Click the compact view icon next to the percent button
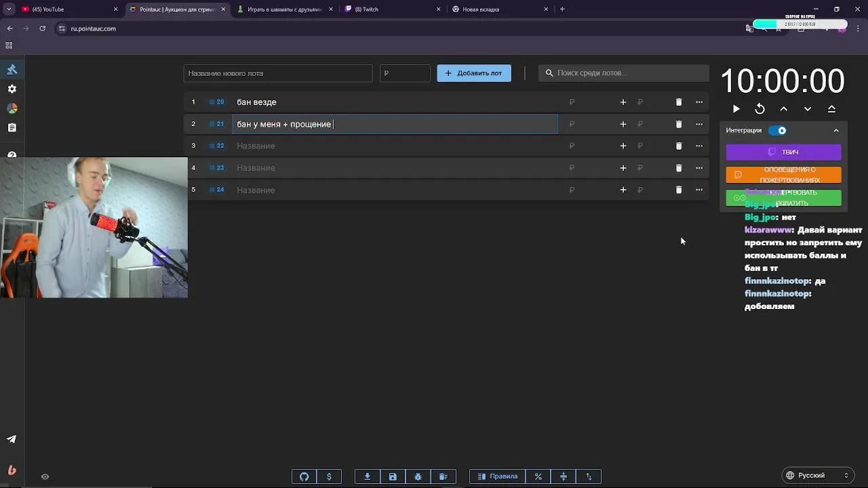This screenshot has height=488, width=868. [x=564, y=476]
